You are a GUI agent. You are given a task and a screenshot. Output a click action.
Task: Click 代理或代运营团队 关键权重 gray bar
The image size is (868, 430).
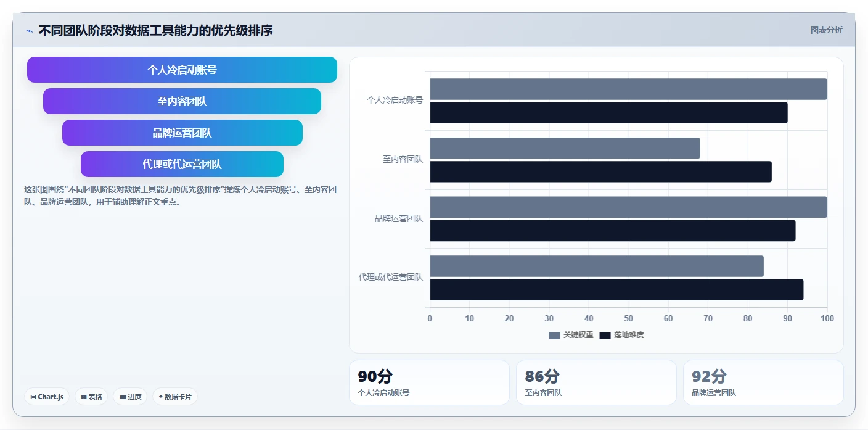point(597,266)
